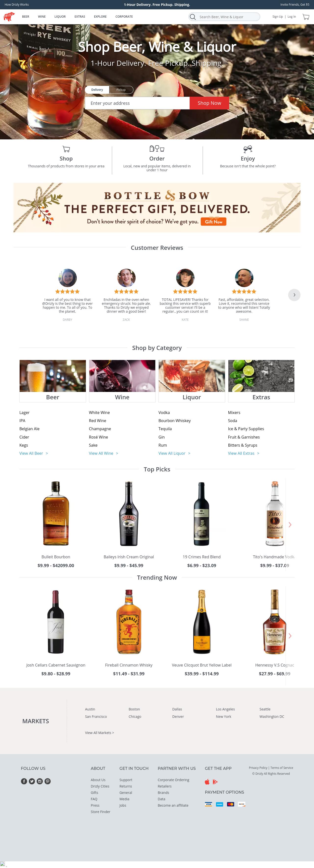This screenshot has width=314, height=868.
Task: Advance the Trending Now carousel arrow
Action: [x=290, y=636]
